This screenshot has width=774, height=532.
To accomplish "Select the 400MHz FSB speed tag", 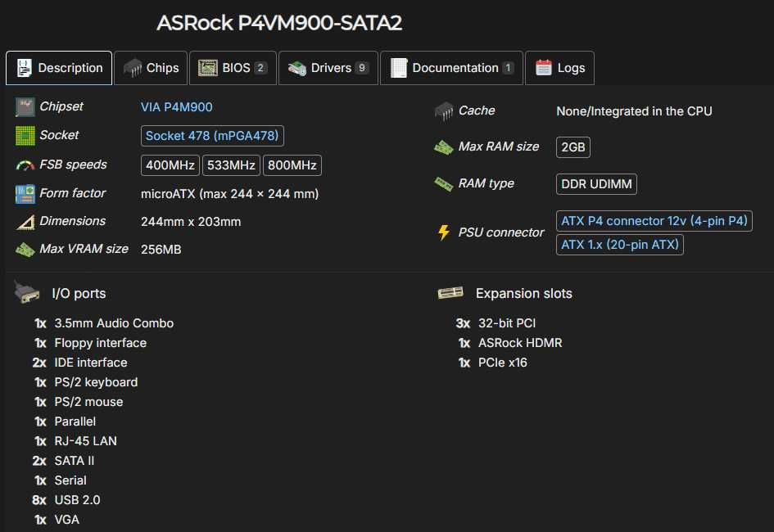I will tap(170, 165).
